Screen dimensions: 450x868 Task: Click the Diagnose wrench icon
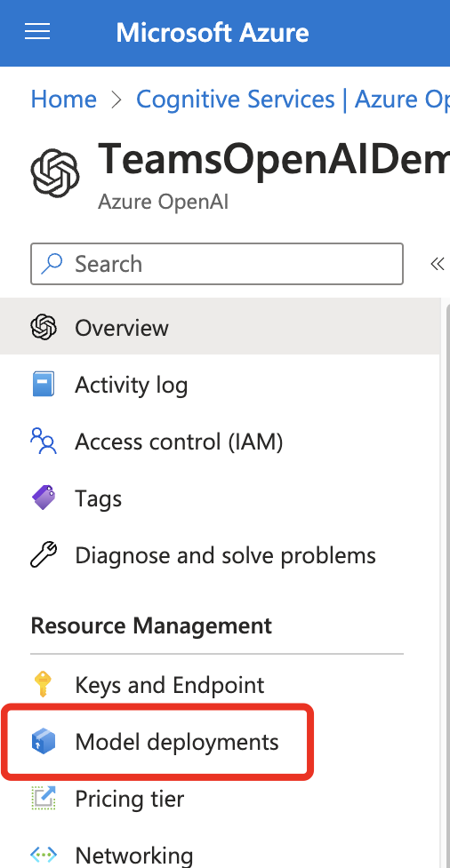coord(44,555)
